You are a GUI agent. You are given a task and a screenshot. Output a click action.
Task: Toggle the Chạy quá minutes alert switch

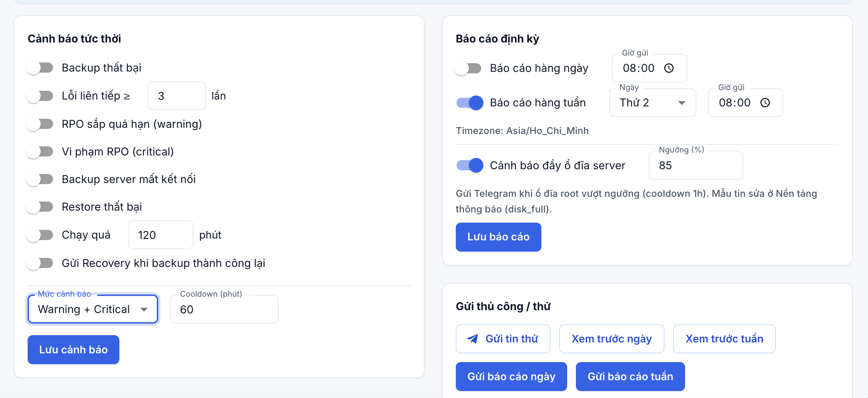(40, 235)
